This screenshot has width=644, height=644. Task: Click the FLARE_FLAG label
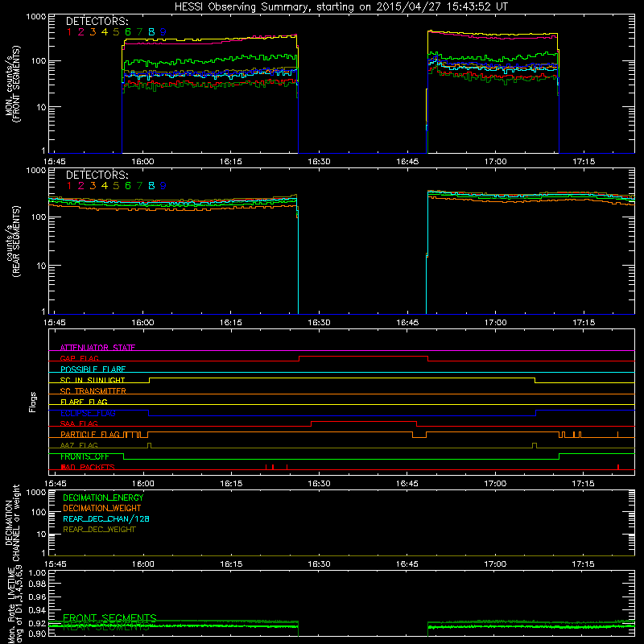click(84, 402)
